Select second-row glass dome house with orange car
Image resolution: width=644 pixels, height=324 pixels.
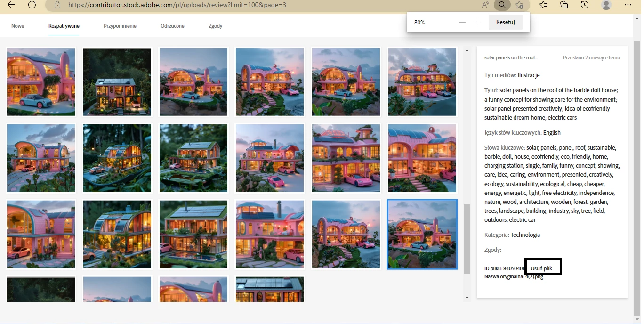[x=117, y=158]
